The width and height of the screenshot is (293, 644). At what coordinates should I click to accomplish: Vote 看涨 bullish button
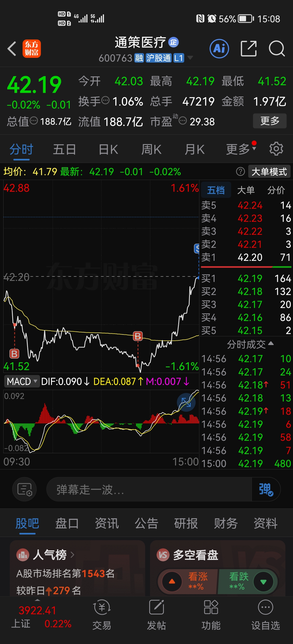[188, 581]
